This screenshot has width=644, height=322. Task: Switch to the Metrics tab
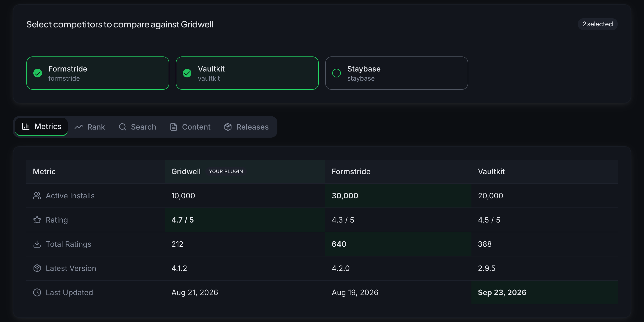tap(41, 127)
